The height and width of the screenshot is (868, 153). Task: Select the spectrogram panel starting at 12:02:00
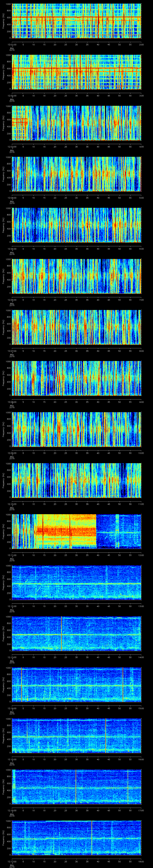77,72
